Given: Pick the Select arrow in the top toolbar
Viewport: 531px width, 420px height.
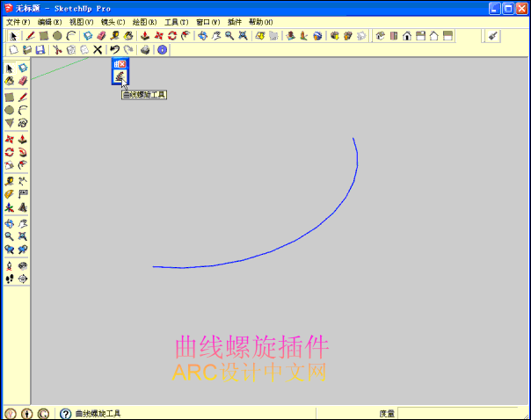Looking at the screenshot, I should [x=13, y=36].
